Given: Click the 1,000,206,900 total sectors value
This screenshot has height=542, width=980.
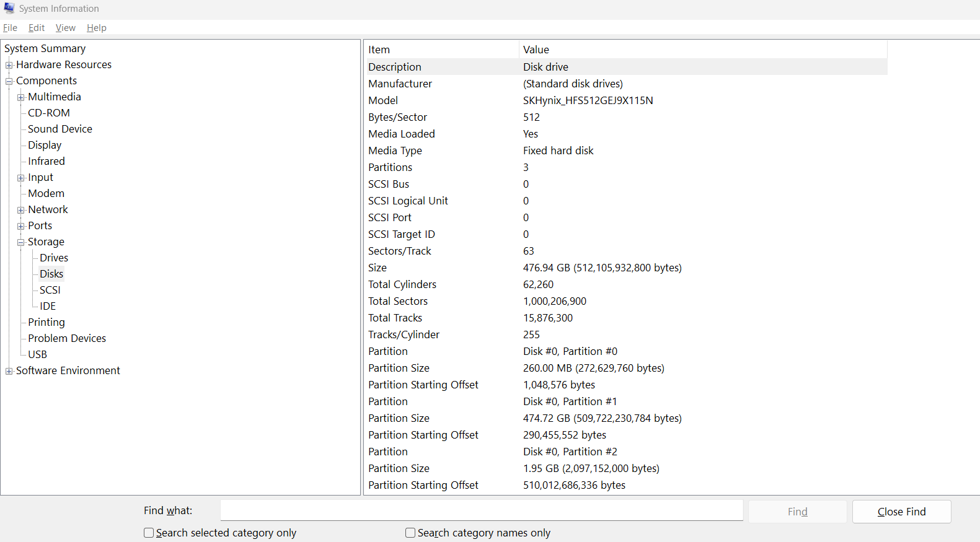Looking at the screenshot, I should (555, 301).
